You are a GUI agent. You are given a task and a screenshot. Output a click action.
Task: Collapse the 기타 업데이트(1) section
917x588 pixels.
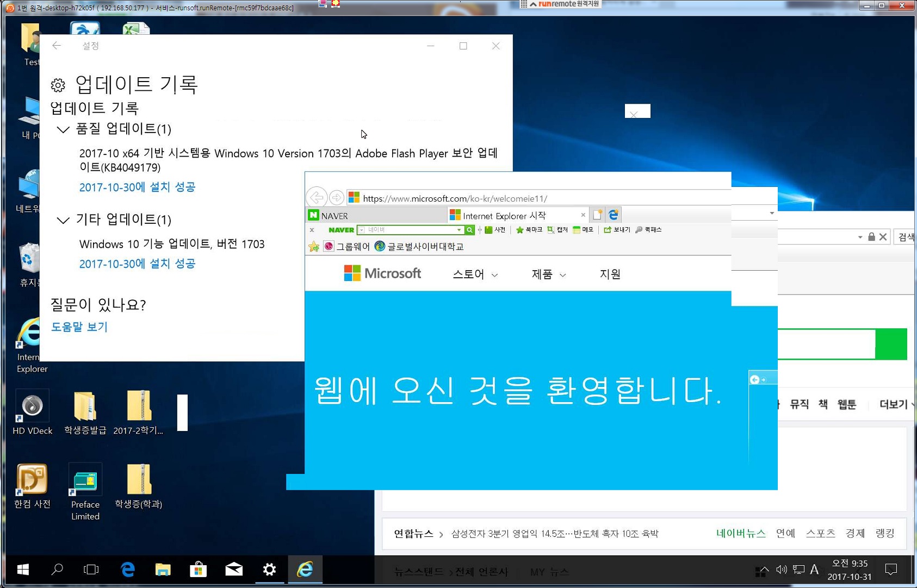click(63, 220)
